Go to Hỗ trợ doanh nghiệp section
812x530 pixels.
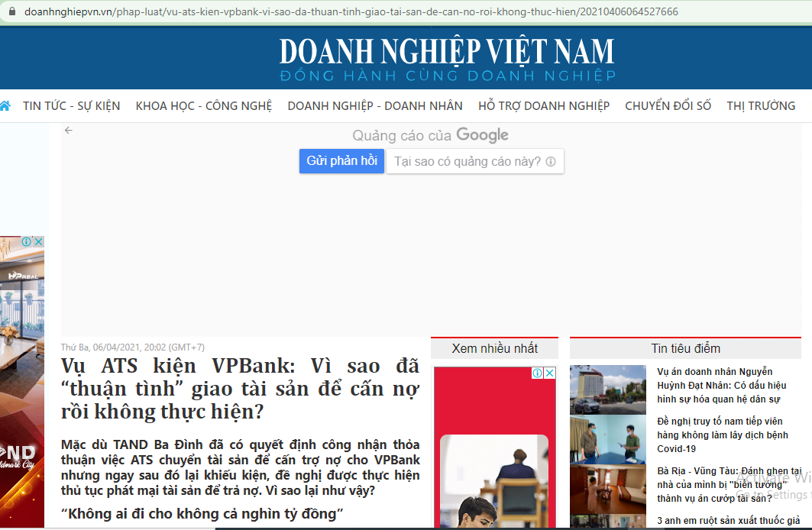tap(544, 105)
